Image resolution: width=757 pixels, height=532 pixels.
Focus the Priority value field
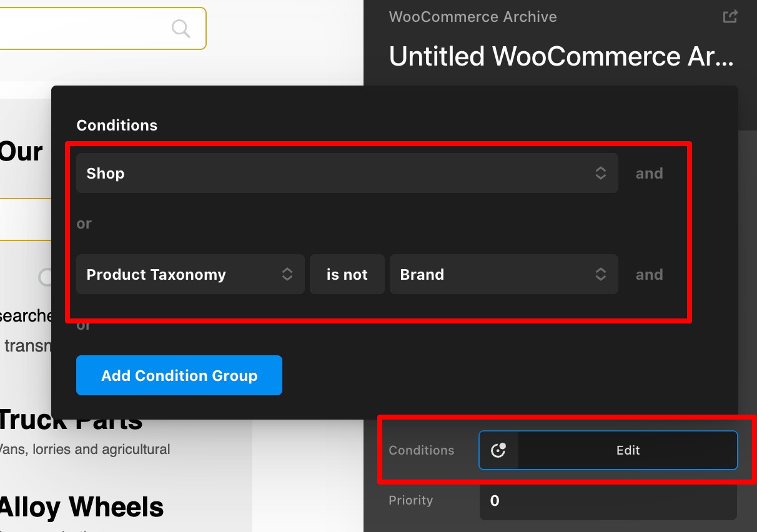point(608,500)
